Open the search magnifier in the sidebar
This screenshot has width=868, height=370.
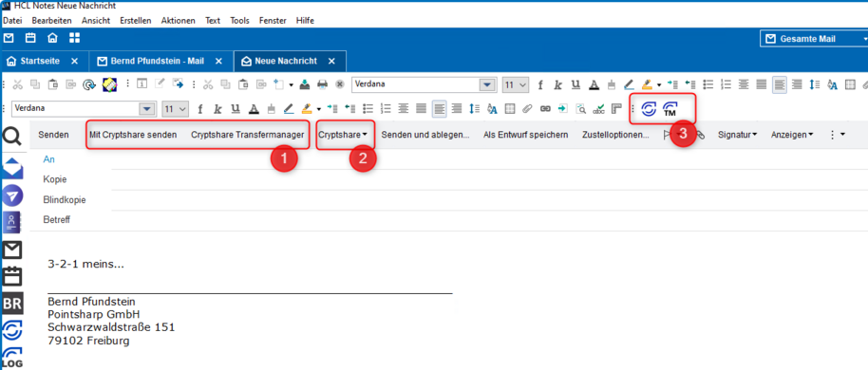12,135
